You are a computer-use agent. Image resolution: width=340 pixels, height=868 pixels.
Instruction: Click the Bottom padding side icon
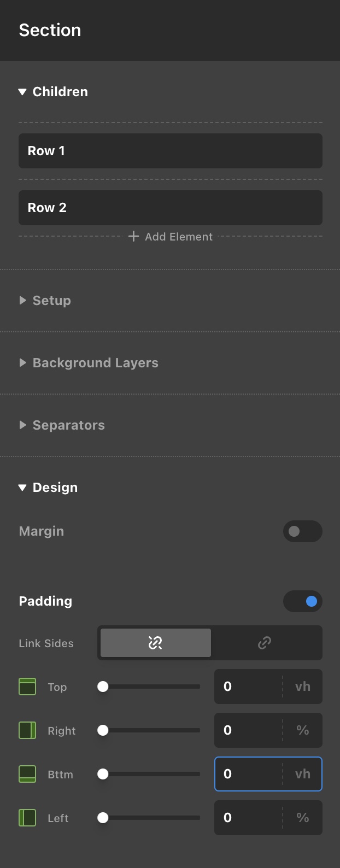point(27,774)
